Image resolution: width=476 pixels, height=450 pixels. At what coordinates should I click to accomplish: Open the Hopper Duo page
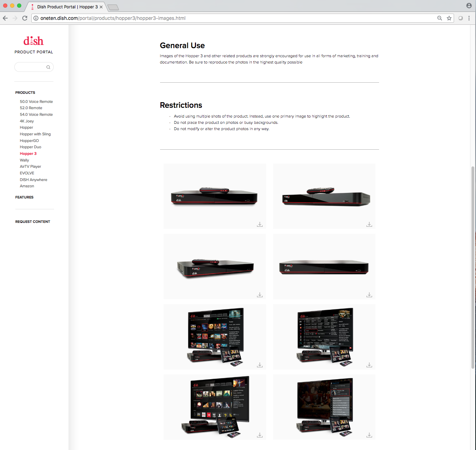click(x=31, y=147)
